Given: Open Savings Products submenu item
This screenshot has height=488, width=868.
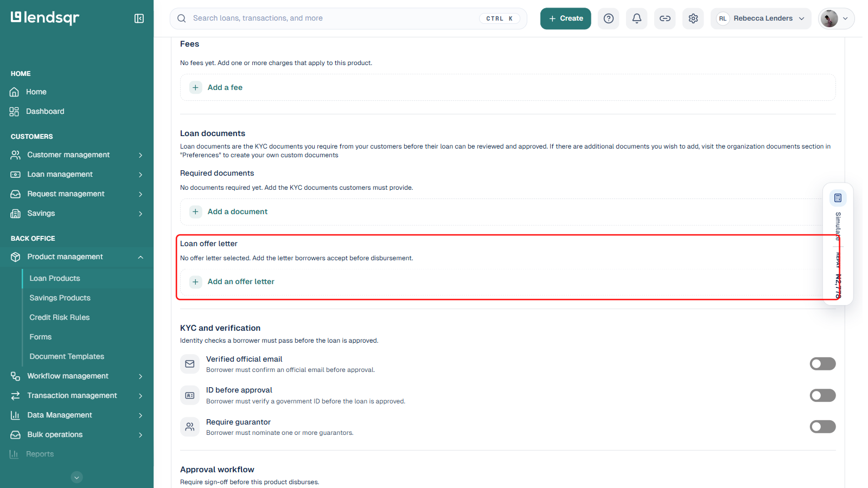Looking at the screenshot, I should click(60, 298).
